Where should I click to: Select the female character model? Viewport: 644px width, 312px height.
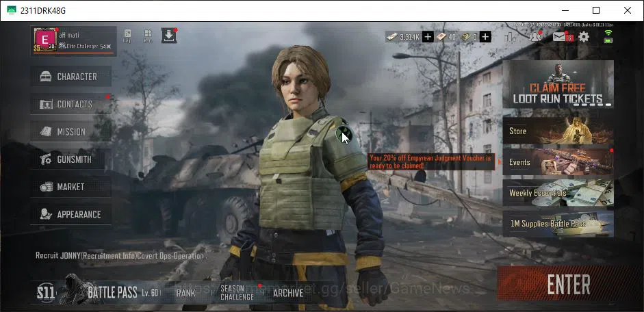coord(306,177)
